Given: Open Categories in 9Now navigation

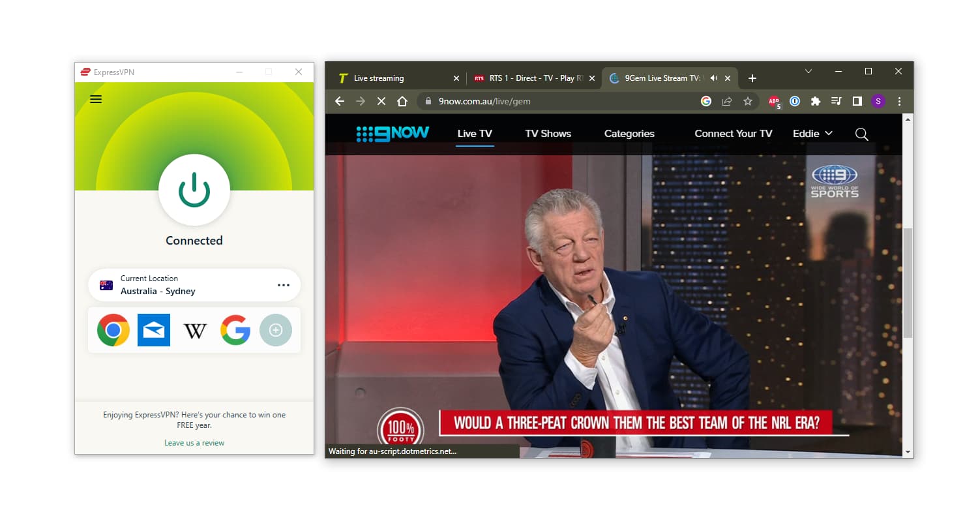Looking at the screenshot, I should [x=629, y=134].
